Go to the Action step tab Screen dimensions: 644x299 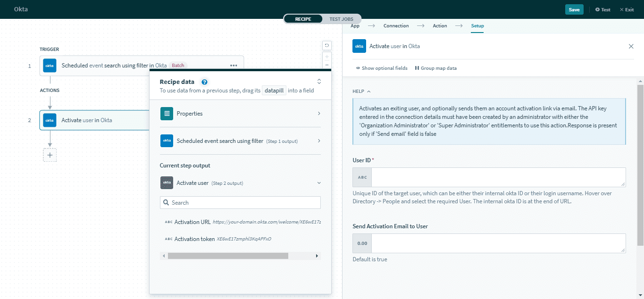point(440,26)
